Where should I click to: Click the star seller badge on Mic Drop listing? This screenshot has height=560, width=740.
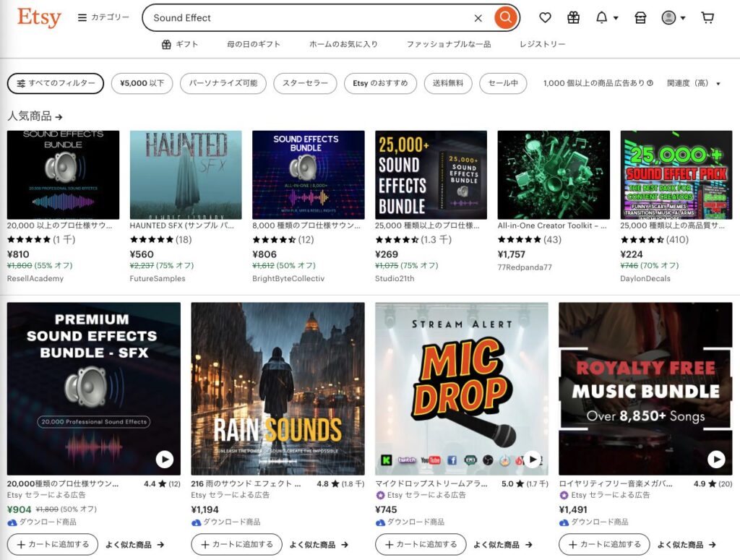pos(380,496)
